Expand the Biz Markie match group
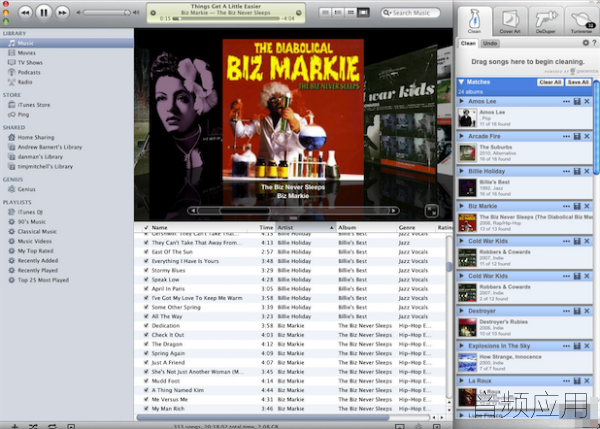This screenshot has width=600, height=429. (461, 206)
